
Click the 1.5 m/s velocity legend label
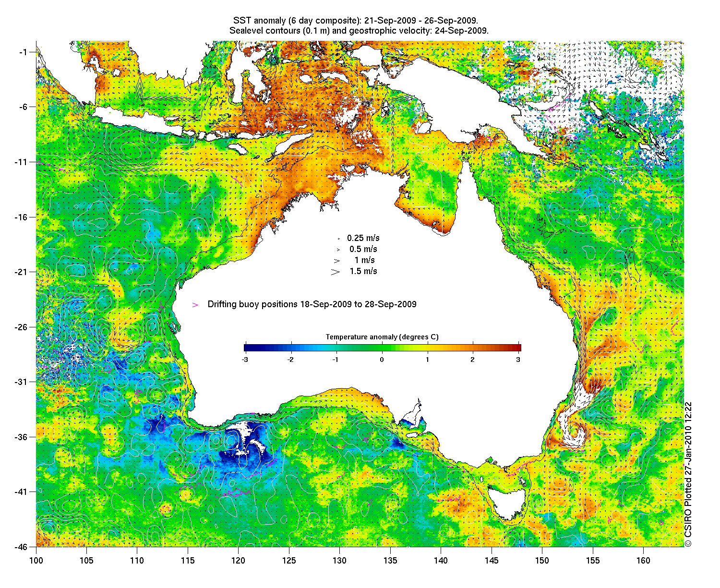point(363,271)
